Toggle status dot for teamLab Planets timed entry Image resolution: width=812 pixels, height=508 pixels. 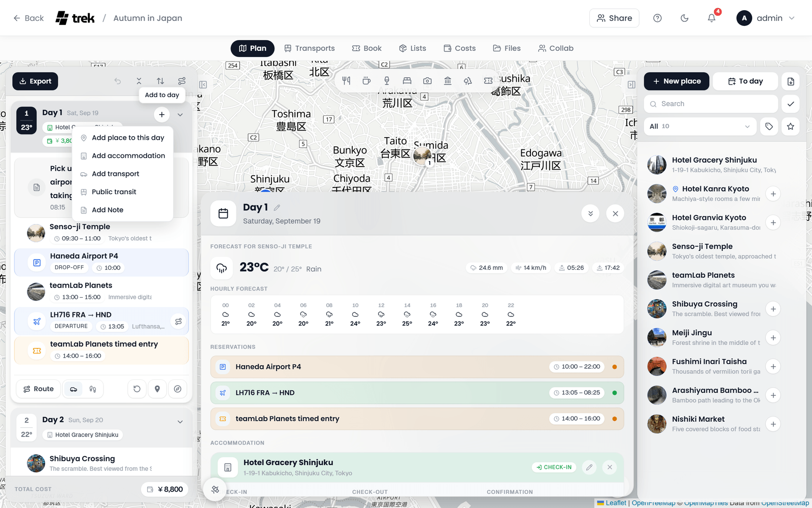coord(615,419)
